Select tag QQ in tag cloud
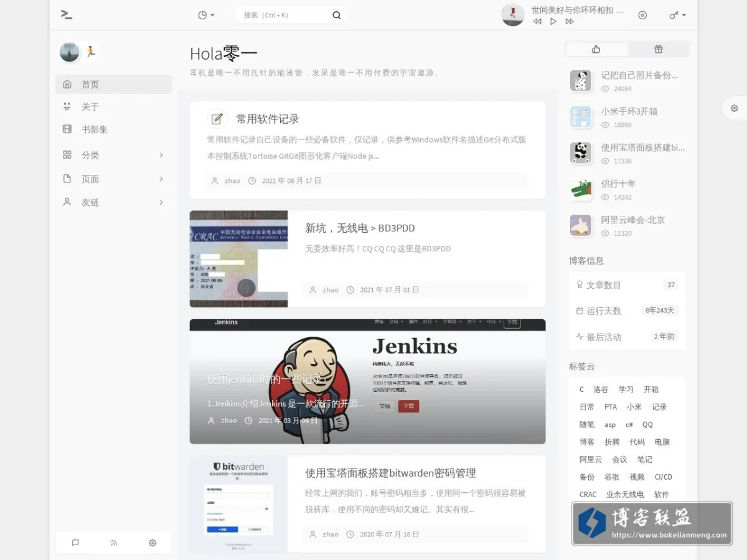Image resolution: width=747 pixels, height=560 pixels. (647, 424)
